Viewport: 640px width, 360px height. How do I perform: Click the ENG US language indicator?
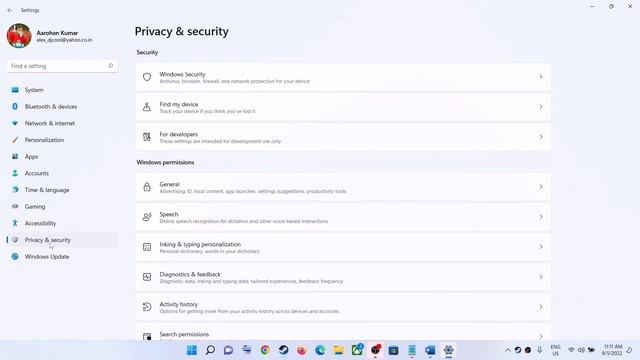[x=556, y=350]
